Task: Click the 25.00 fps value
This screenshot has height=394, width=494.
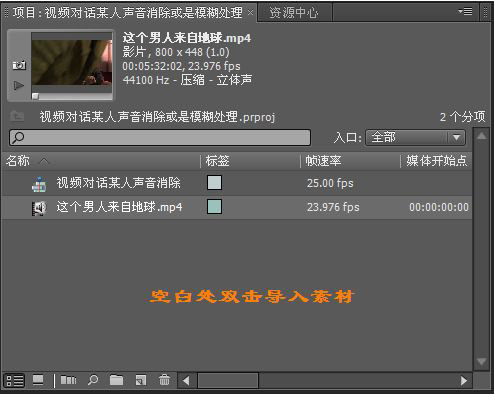Action: [x=330, y=183]
